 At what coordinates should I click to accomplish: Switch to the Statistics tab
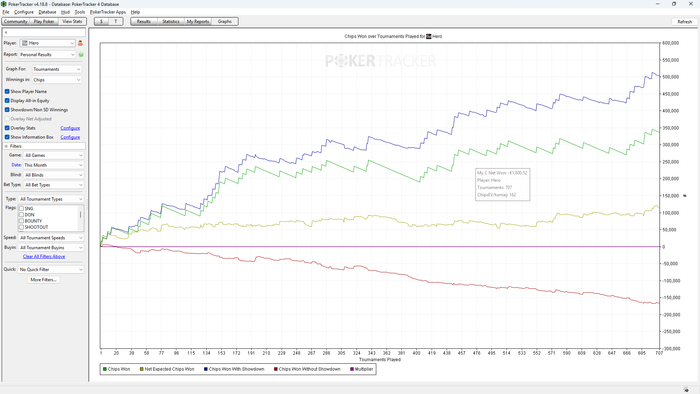tap(171, 21)
